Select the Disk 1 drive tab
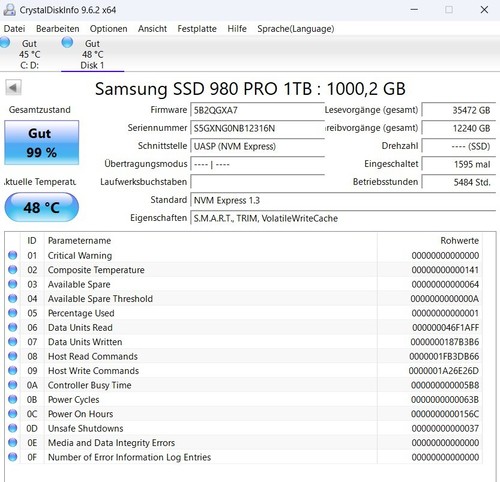Viewport: 500px width, 482px height. pyautogui.click(x=92, y=54)
